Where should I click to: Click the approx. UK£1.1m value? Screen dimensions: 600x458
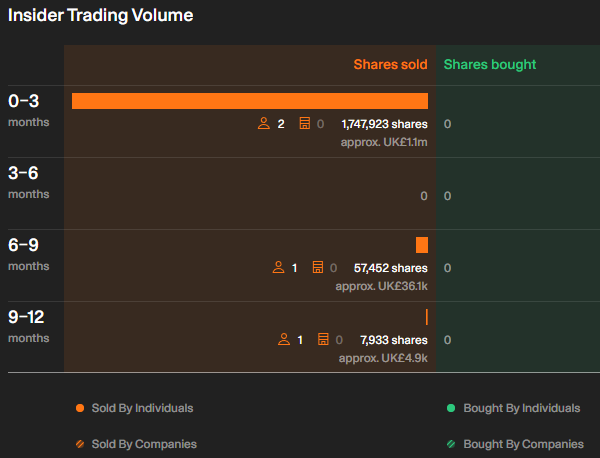point(384,142)
